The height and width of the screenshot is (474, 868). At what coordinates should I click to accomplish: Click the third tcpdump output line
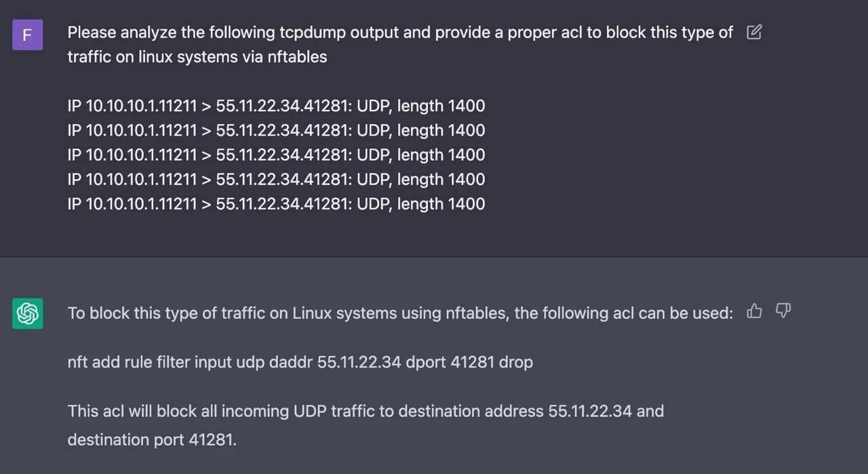click(276, 155)
